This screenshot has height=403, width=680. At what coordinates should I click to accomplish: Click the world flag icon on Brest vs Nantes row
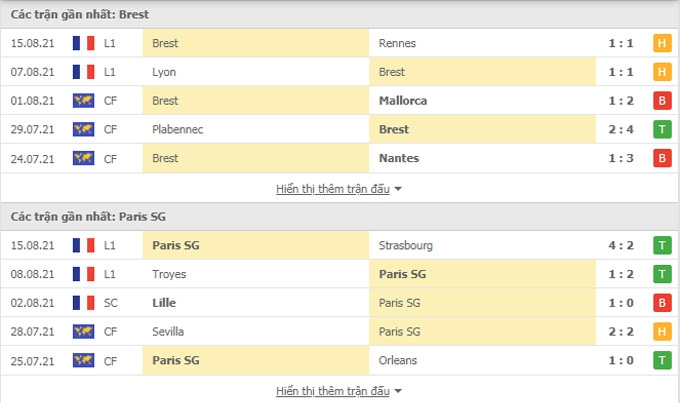(x=83, y=158)
